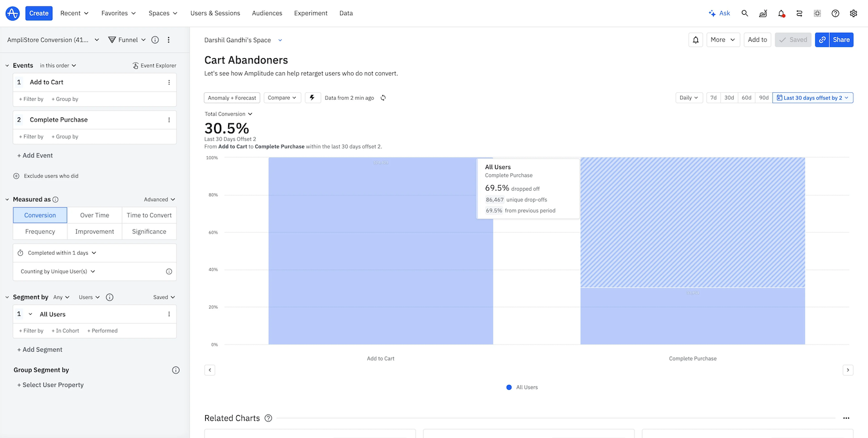Open the Amplitude home logo icon
The width and height of the screenshot is (868, 438).
pos(12,13)
